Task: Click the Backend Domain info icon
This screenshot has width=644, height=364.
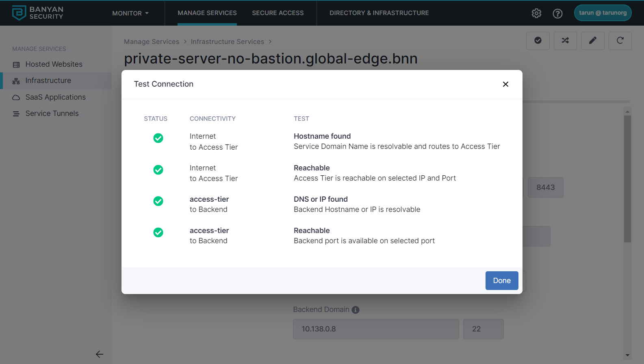Action: tap(356, 310)
